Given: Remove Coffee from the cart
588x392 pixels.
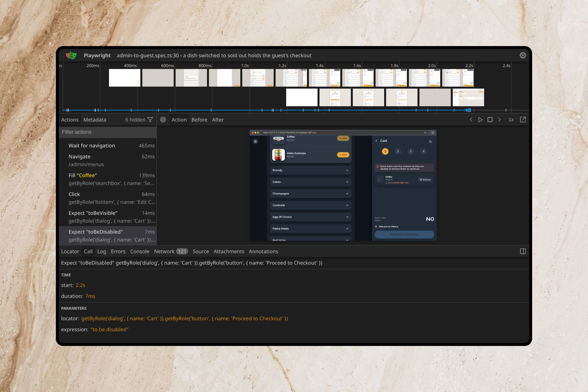Looking at the screenshot, I should (x=425, y=180).
